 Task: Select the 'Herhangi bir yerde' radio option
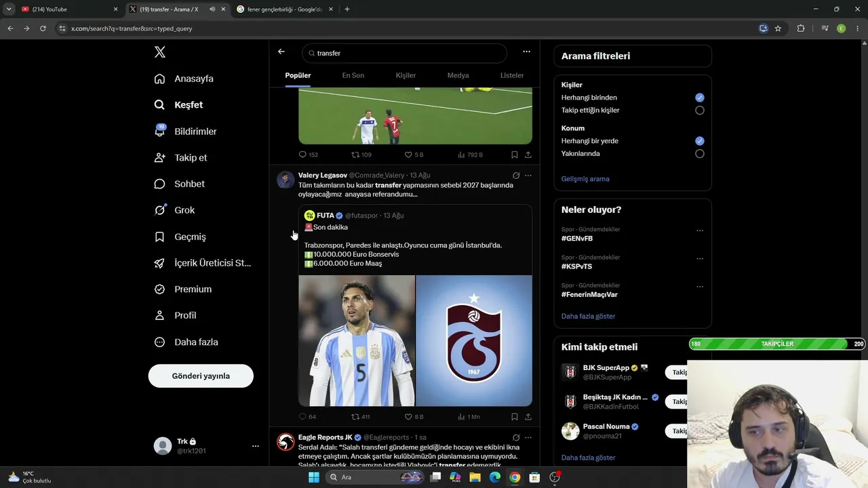(700, 141)
